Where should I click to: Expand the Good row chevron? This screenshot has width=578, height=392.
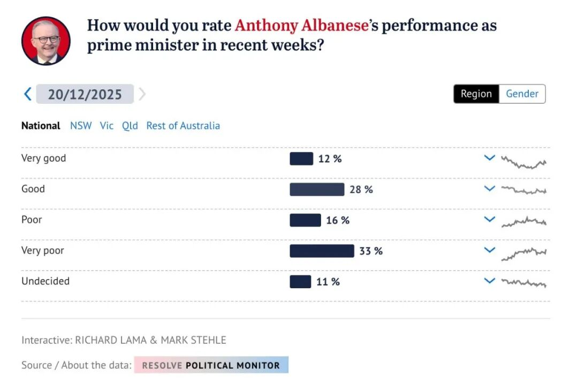click(489, 188)
